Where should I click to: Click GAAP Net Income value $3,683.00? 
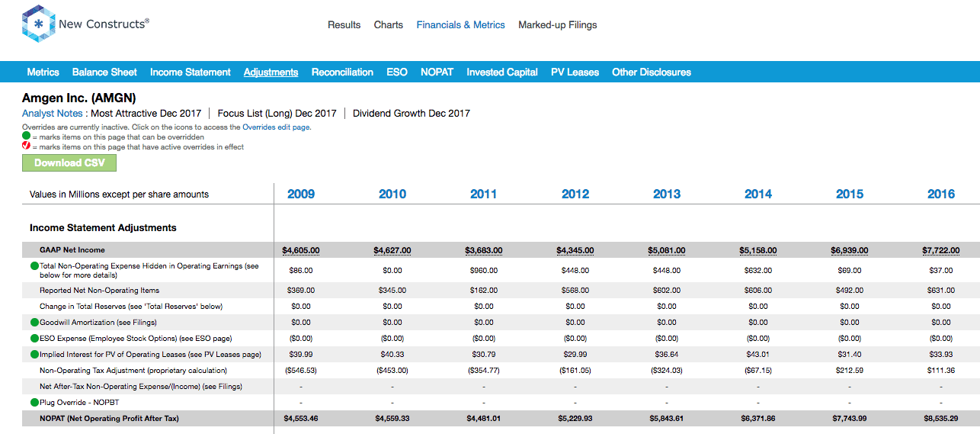pyautogui.click(x=484, y=250)
